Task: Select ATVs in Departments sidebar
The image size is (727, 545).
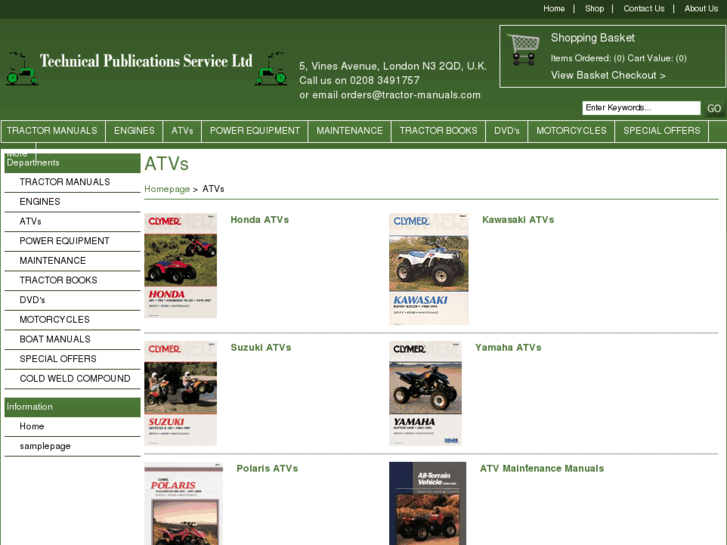Action: coord(30,221)
